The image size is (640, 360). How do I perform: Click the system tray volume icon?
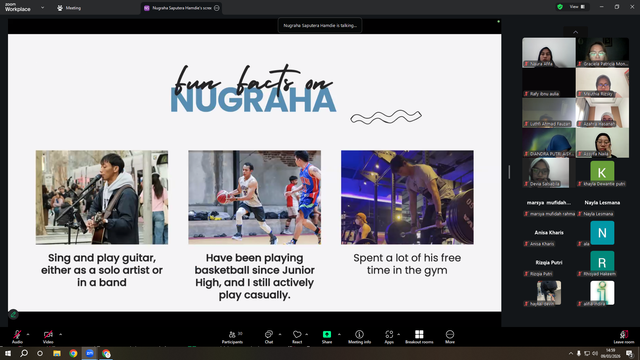595,353
